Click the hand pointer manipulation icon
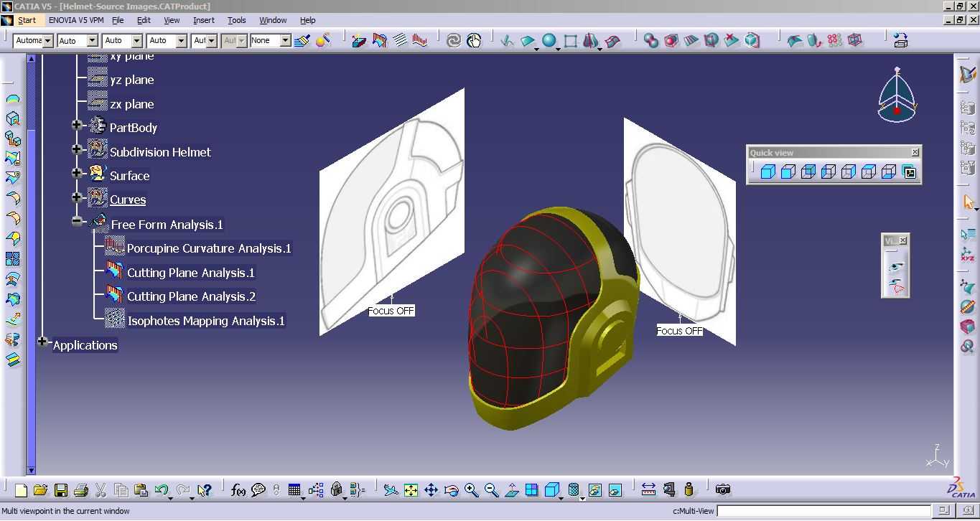980x521 pixels. click(474, 41)
